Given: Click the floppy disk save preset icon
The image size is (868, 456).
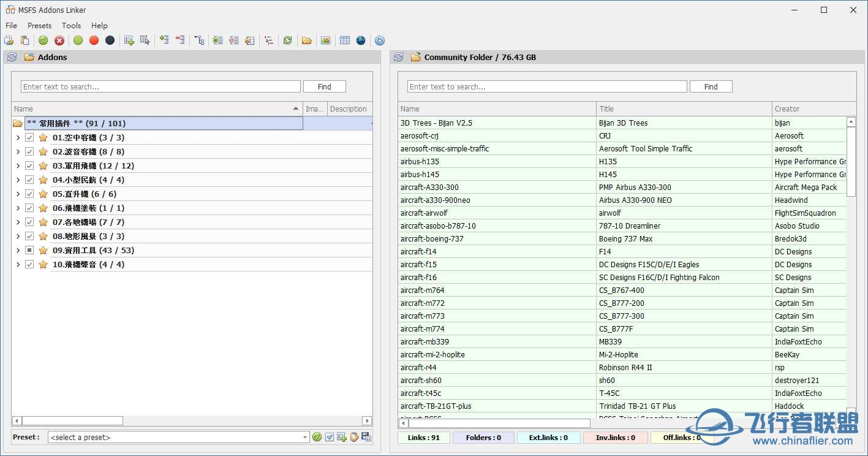Looking at the screenshot, I should click(366, 437).
